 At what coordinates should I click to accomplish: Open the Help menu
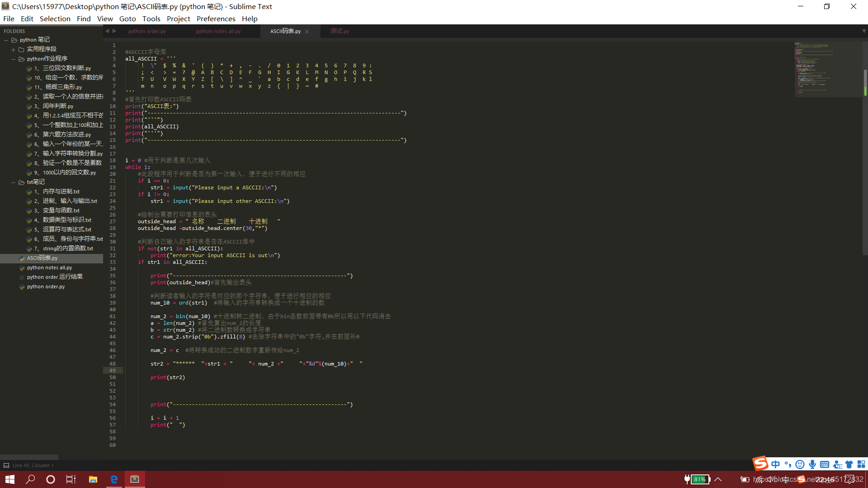click(x=250, y=19)
